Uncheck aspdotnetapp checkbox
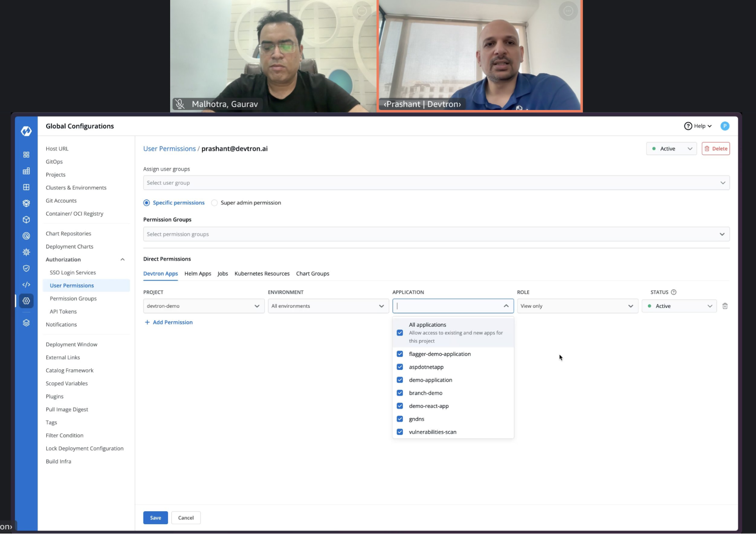The image size is (756, 534). tap(399, 367)
